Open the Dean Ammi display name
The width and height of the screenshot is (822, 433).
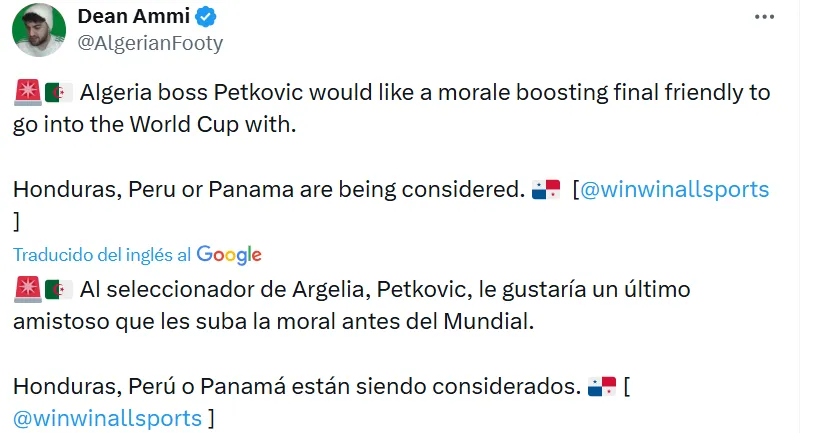[x=133, y=17]
